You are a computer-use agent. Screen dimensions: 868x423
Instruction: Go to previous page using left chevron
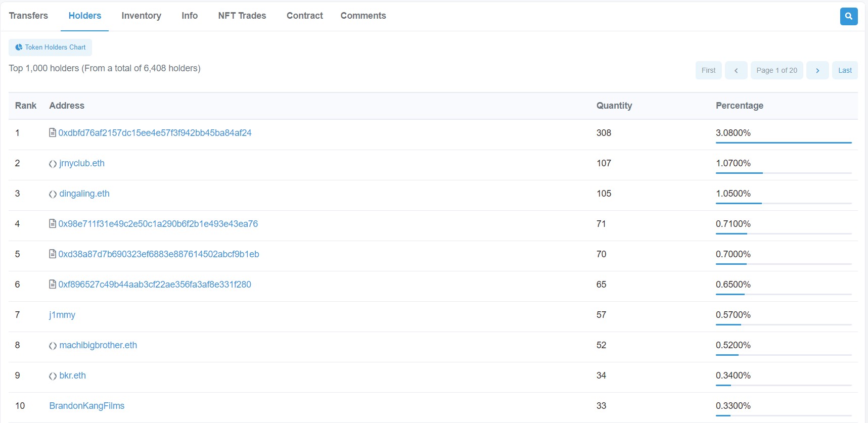point(736,70)
